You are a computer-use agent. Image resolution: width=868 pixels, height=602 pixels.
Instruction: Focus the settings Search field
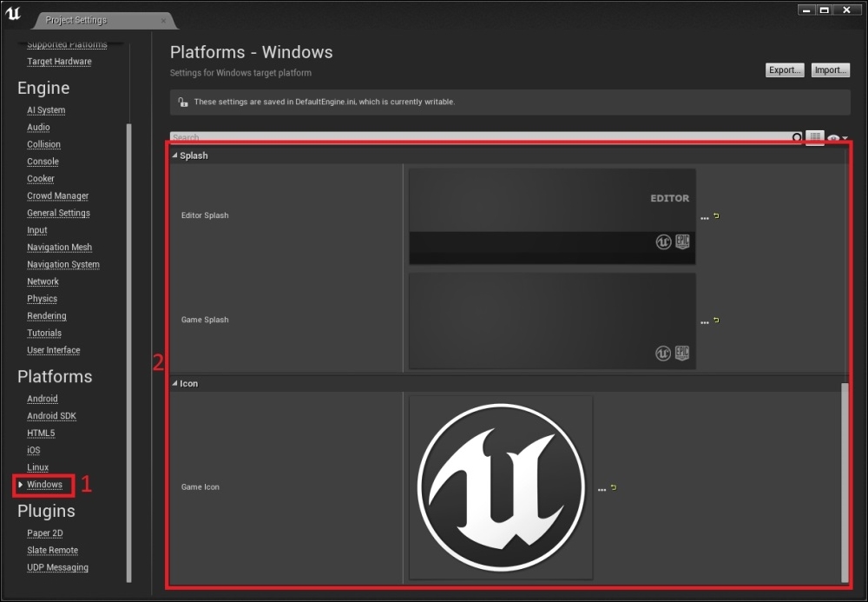click(x=481, y=136)
